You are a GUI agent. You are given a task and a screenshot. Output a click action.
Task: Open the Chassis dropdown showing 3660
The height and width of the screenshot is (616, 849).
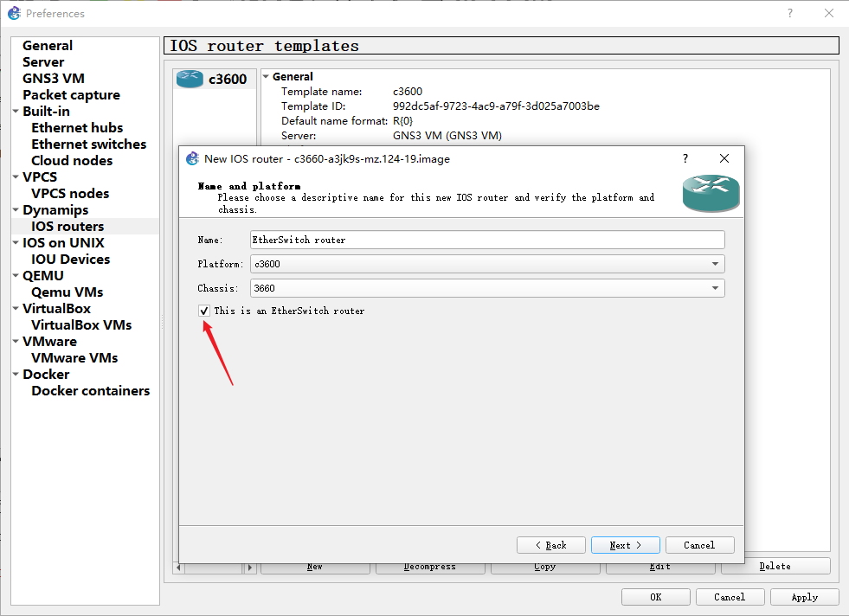pos(487,288)
